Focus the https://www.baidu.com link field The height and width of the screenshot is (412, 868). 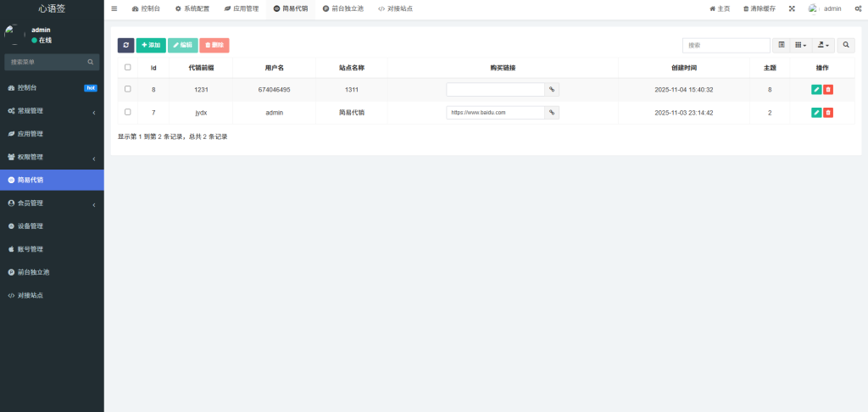coord(495,113)
